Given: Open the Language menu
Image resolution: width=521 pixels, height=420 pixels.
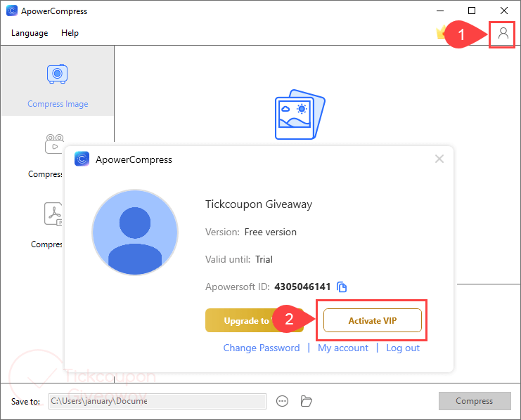Looking at the screenshot, I should click(30, 33).
